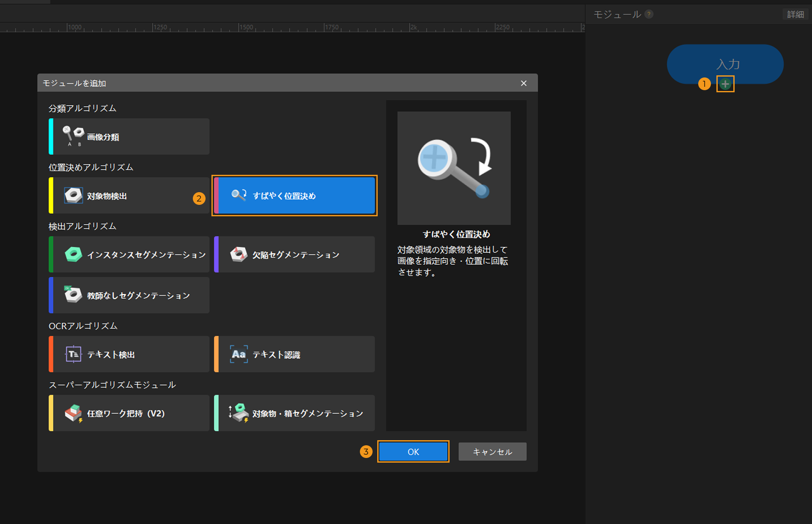This screenshot has height=524, width=812.
Task: Click the すばやく位置決め magnifier icon
Action: click(x=239, y=195)
